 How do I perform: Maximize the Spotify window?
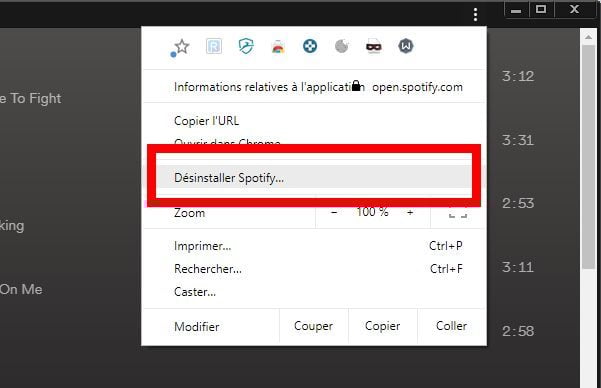point(541,9)
